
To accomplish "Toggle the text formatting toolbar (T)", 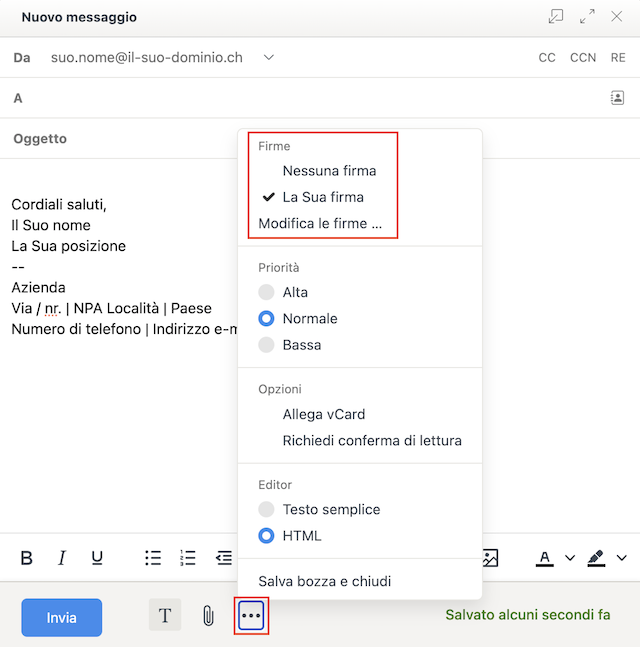I will coord(165,615).
